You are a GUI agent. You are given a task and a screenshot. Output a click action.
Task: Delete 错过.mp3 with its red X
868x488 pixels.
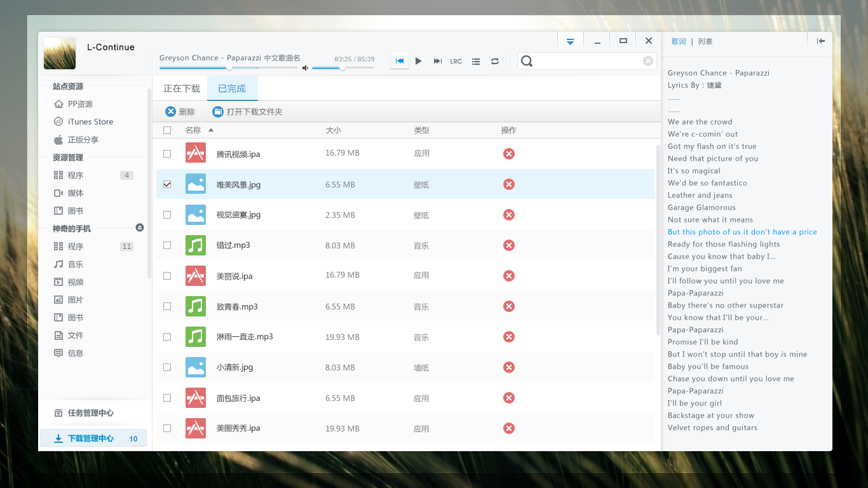click(508, 245)
